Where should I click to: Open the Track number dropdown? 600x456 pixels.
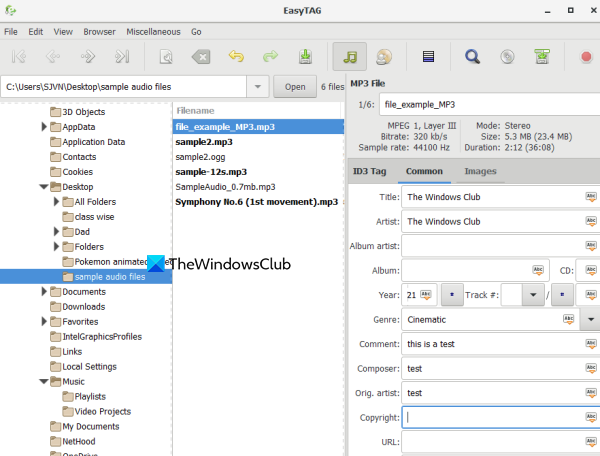coord(533,295)
